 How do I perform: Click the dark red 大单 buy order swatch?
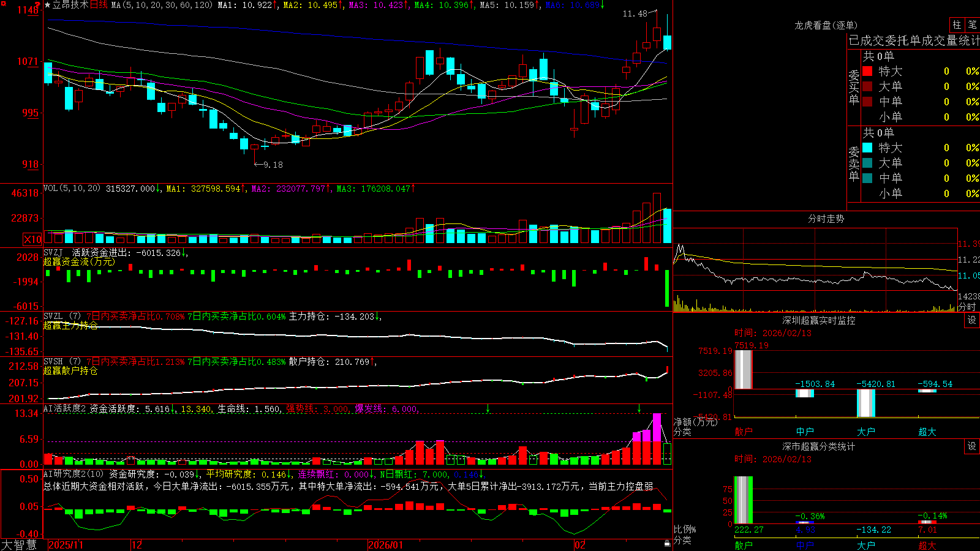[x=867, y=86]
